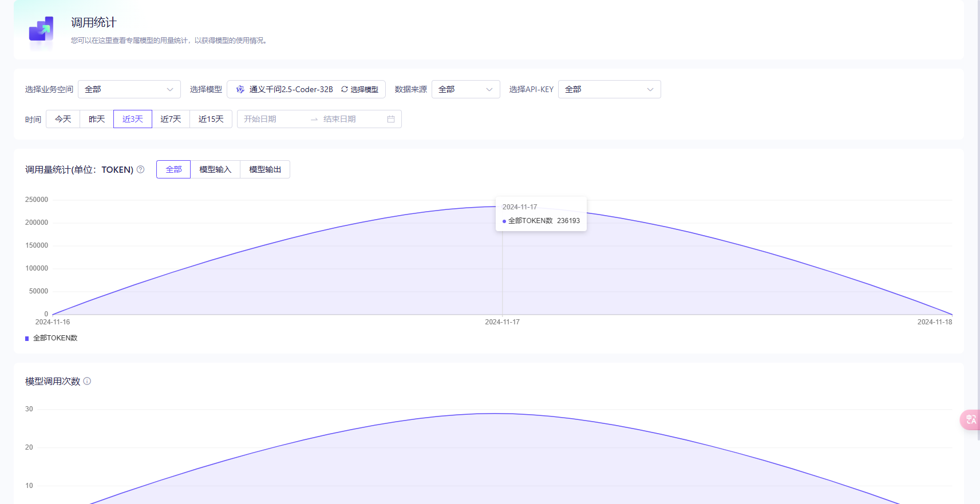Image resolution: width=980 pixels, height=504 pixels.
Task: Select the 近15天 time range
Action: [x=211, y=119]
